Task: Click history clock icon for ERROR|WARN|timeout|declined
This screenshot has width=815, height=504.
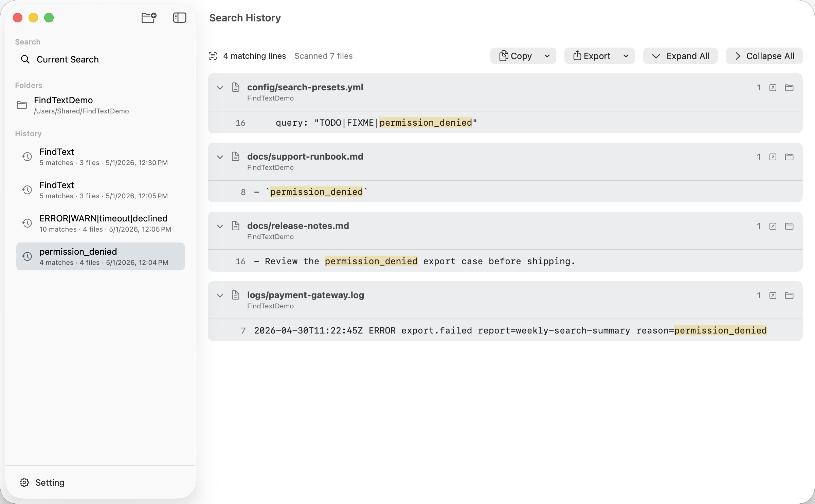Action: tap(27, 223)
